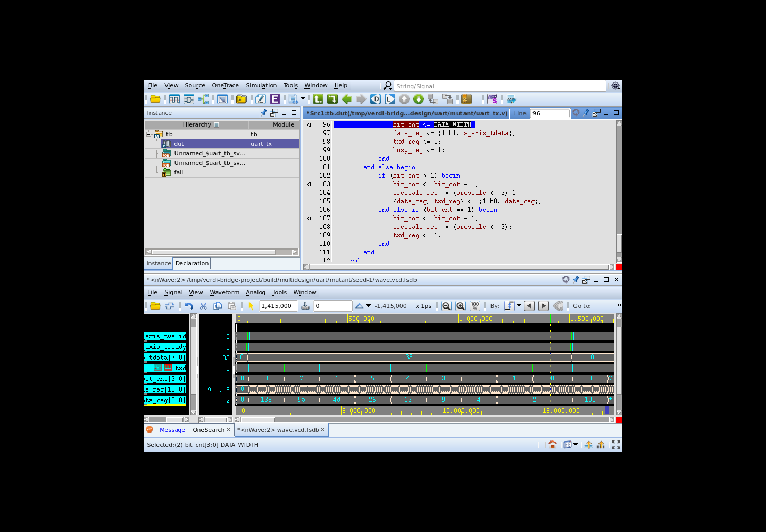Click the Trace Driver 'D' icon
Image resolution: width=766 pixels, height=532 pixels.
click(376, 99)
